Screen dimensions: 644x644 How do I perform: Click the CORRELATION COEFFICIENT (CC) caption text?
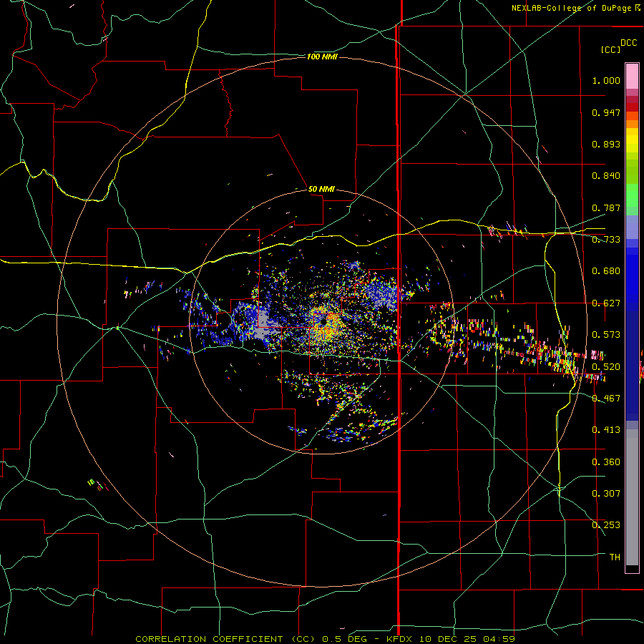coord(226,639)
